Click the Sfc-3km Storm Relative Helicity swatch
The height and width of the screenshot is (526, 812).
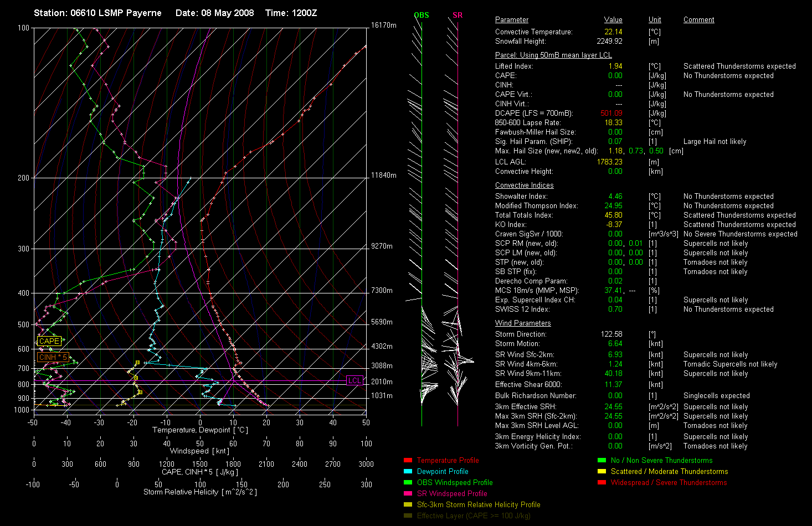point(408,504)
